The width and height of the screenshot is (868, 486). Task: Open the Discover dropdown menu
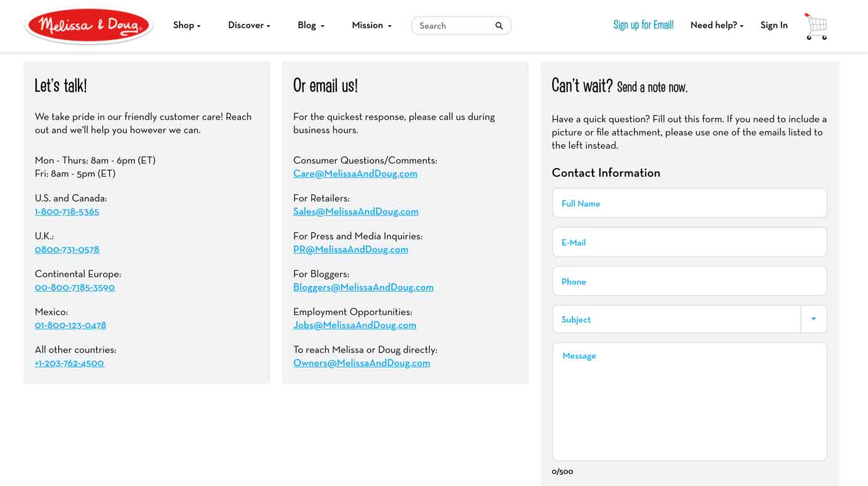tap(249, 26)
